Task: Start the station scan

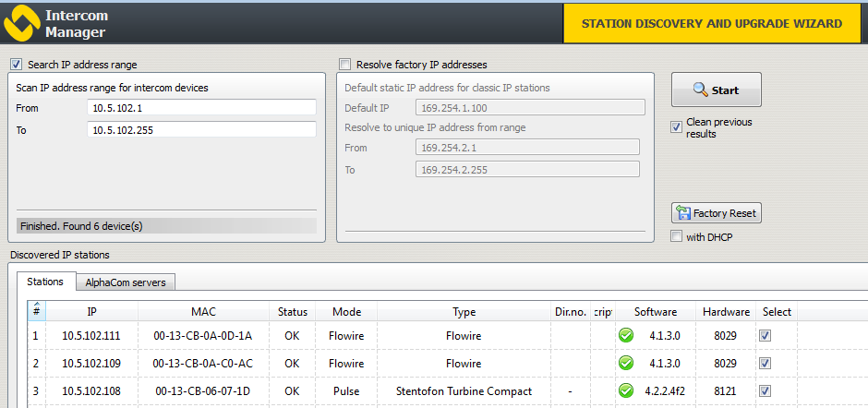Action: point(717,90)
